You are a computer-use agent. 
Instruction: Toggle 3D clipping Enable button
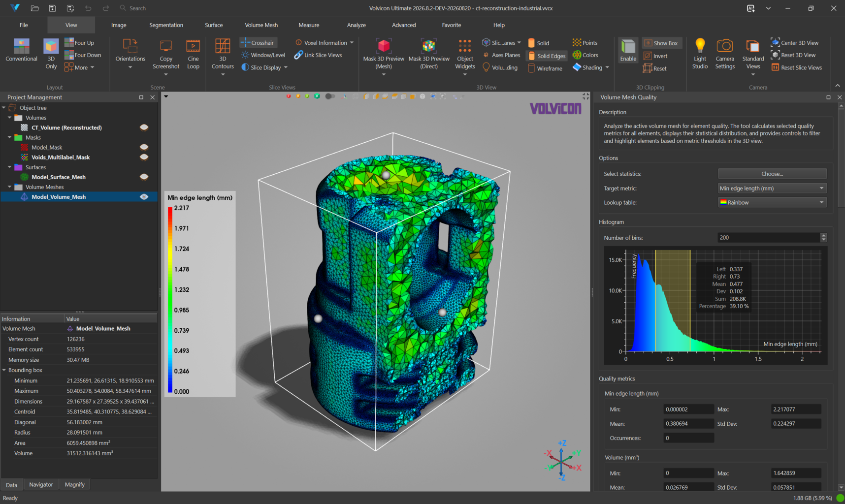click(628, 50)
